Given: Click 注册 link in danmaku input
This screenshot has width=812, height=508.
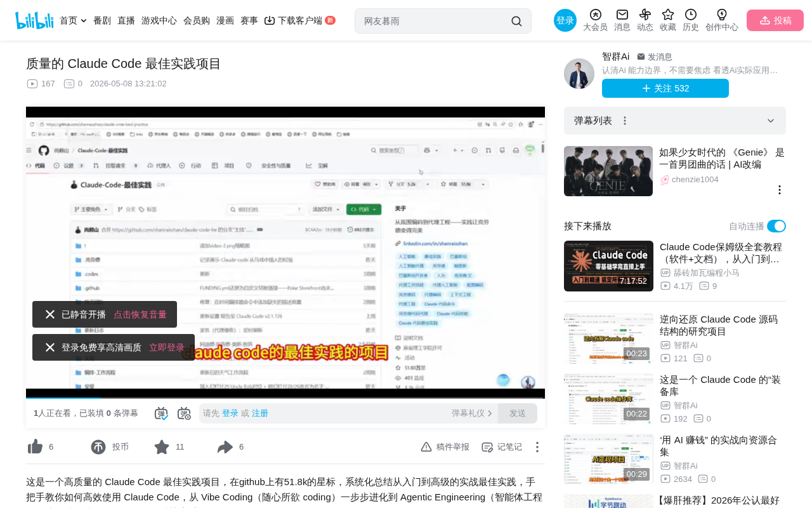Looking at the screenshot, I should coord(260,413).
